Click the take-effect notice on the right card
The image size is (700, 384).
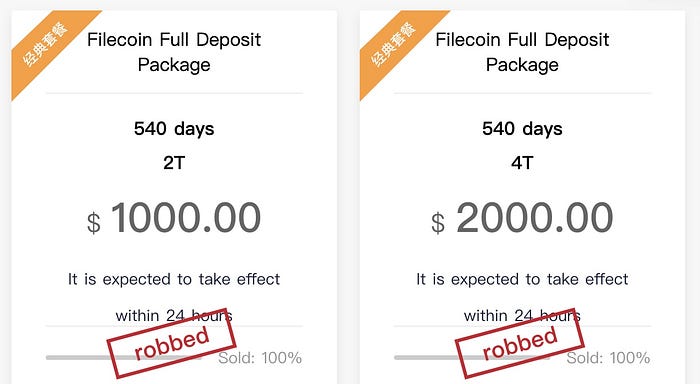(522, 297)
